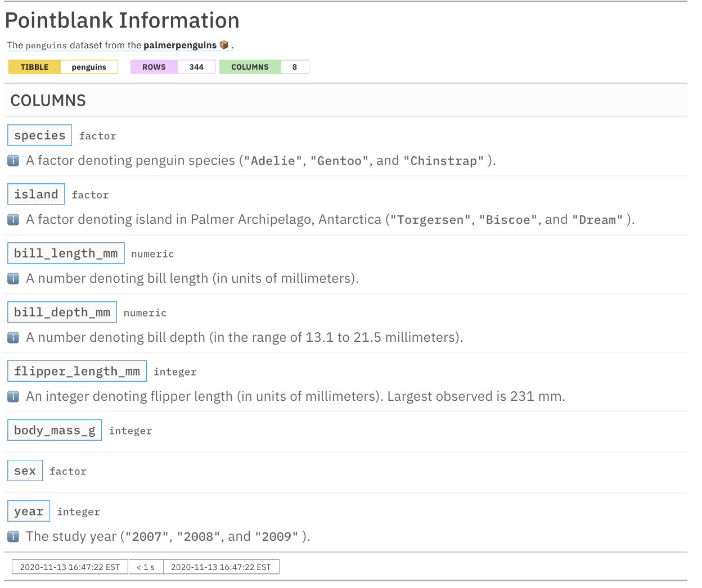Click the sex column name box
The image size is (702, 588).
click(25, 471)
